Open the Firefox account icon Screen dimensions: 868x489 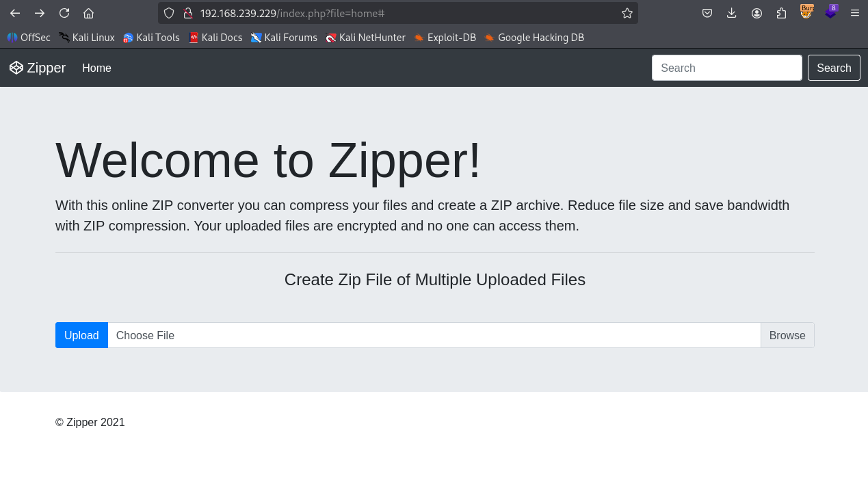pyautogui.click(x=757, y=13)
